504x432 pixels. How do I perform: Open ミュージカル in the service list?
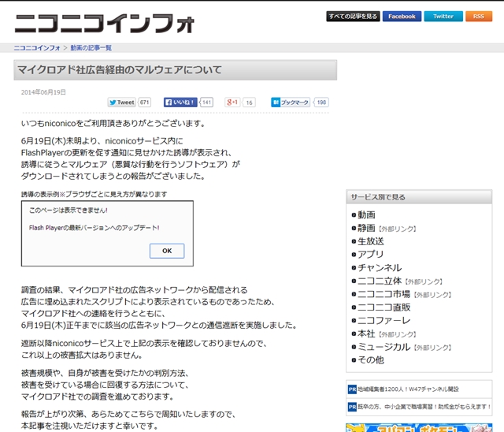[384, 347]
